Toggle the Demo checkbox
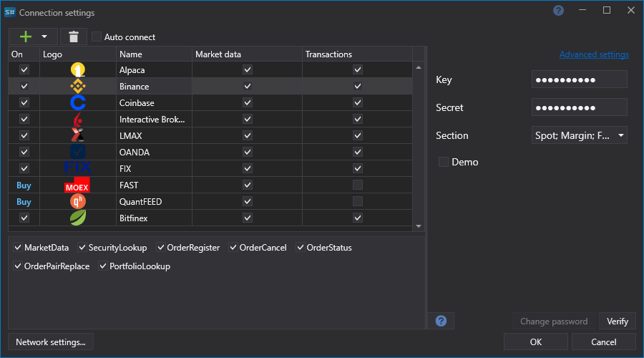This screenshot has height=358, width=644. (x=444, y=162)
